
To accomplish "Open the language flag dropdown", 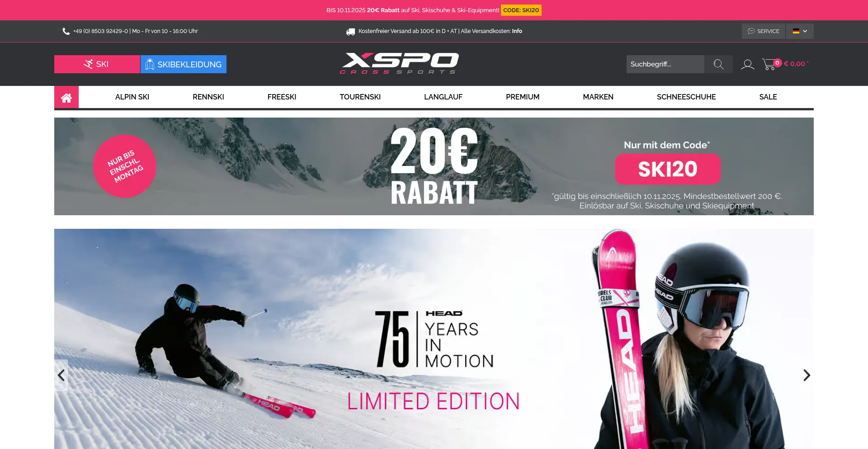I will click(800, 31).
